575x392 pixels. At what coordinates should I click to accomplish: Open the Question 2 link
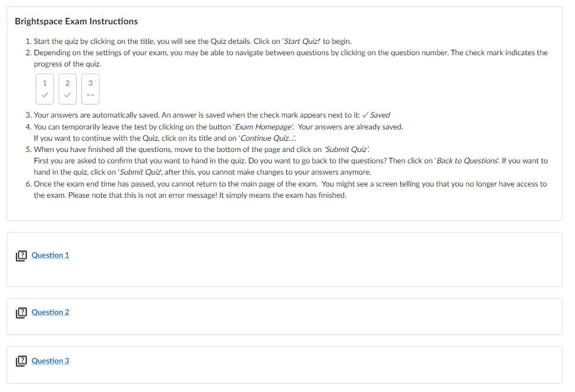tap(50, 312)
